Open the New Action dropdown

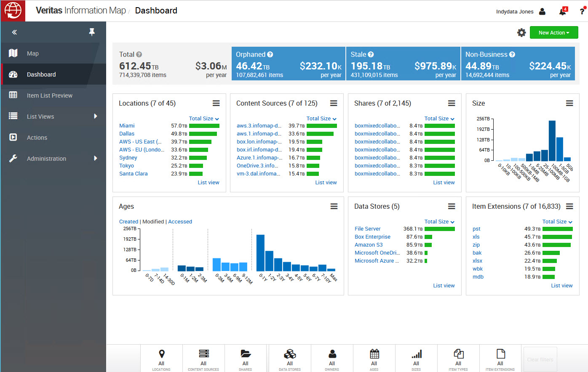554,32
